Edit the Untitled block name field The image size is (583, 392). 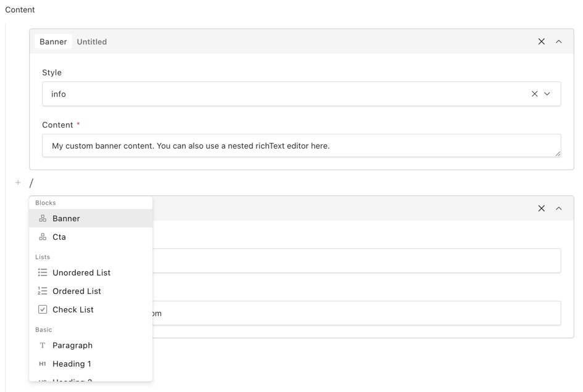click(92, 42)
